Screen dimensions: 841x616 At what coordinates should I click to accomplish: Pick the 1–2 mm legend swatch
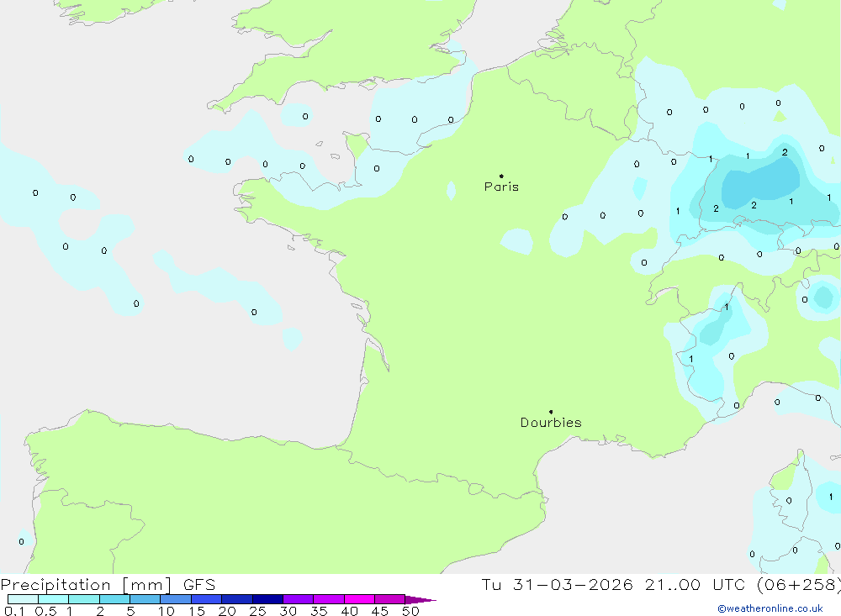pyautogui.click(x=84, y=599)
